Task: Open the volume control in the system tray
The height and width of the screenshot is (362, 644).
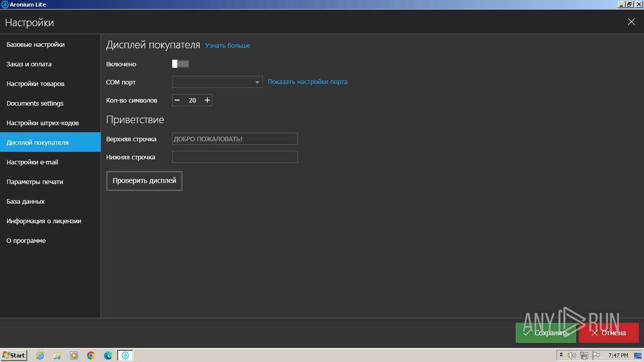Action: 572,355
